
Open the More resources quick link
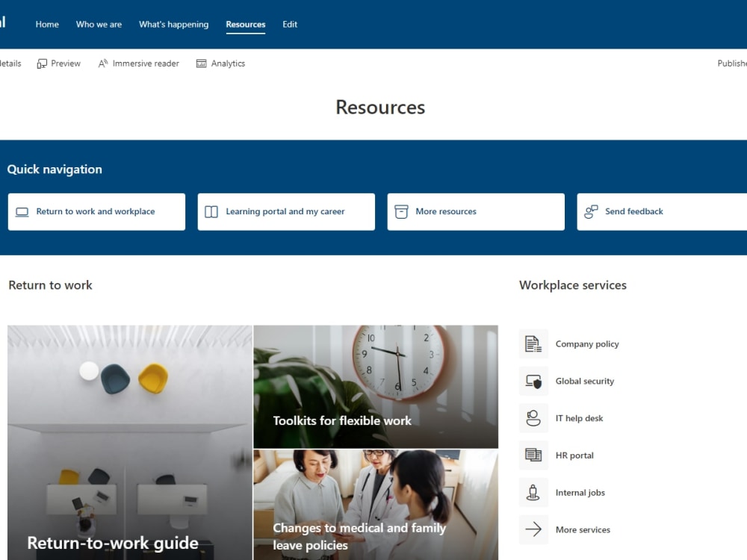(476, 212)
